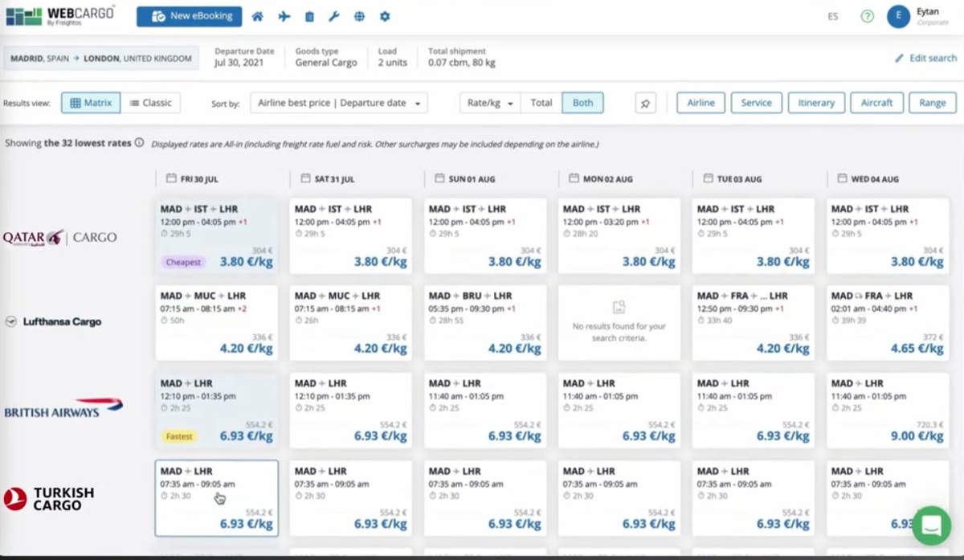Click the MON 02 AUG column header
Screen dimensions: 964x560
pos(599,178)
